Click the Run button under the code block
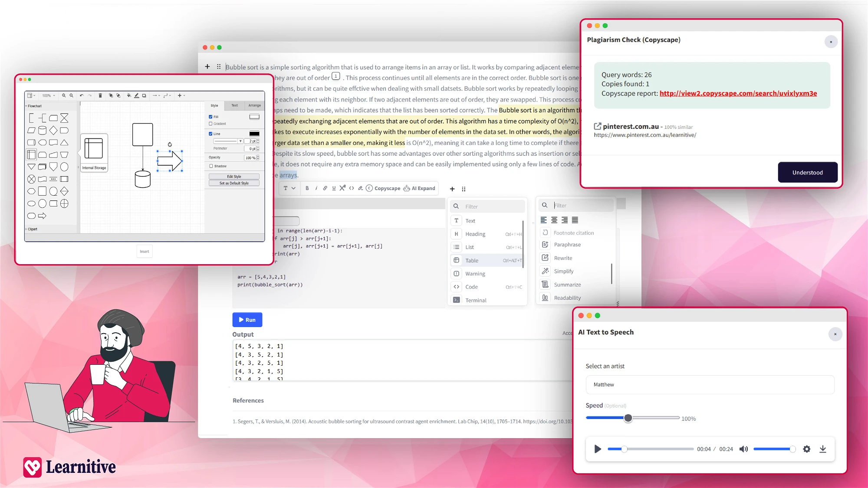 click(247, 320)
